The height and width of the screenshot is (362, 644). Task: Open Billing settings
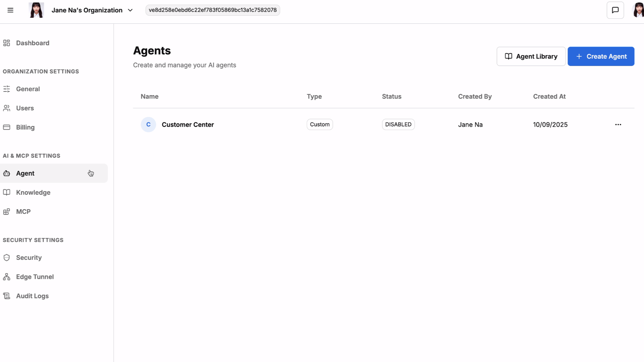pyautogui.click(x=25, y=127)
